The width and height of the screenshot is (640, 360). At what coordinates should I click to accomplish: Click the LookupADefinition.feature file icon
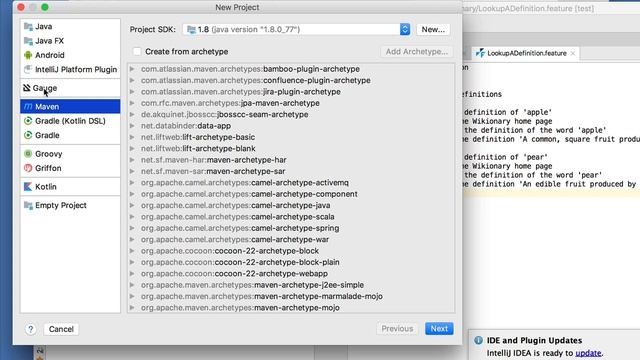pos(480,53)
